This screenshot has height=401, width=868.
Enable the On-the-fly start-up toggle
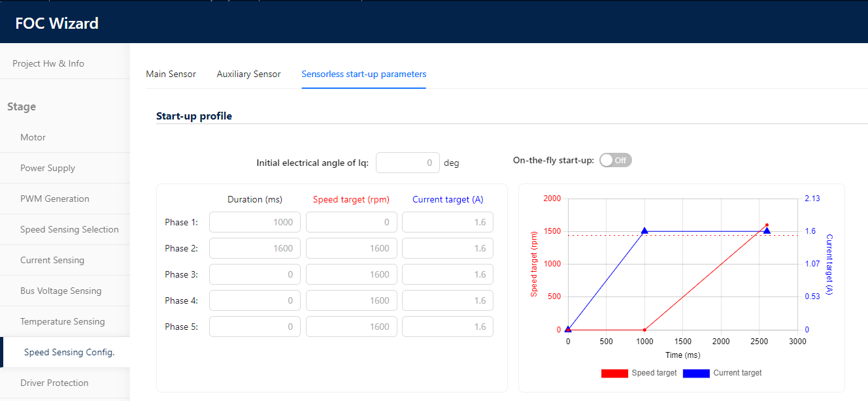615,159
